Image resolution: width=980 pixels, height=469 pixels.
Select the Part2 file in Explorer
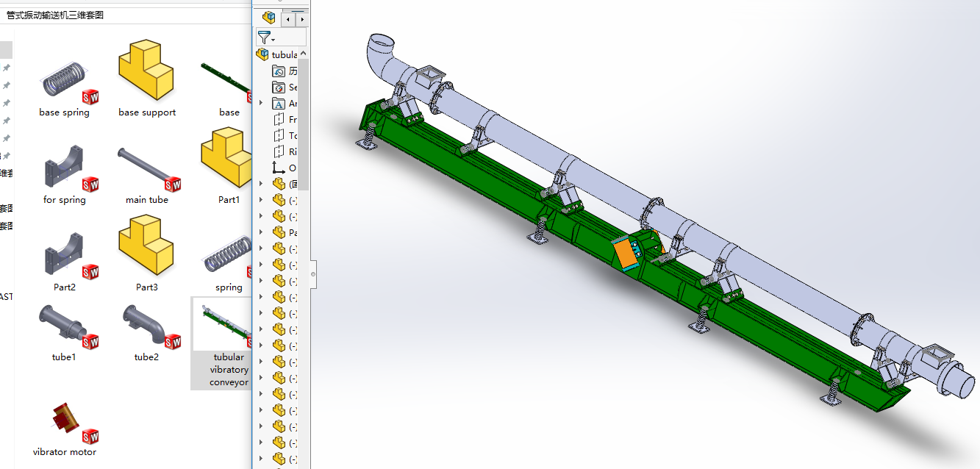(65, 263)
